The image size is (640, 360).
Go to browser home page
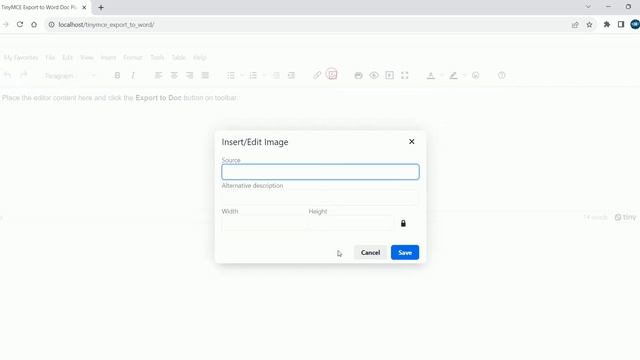pos(34,24)
